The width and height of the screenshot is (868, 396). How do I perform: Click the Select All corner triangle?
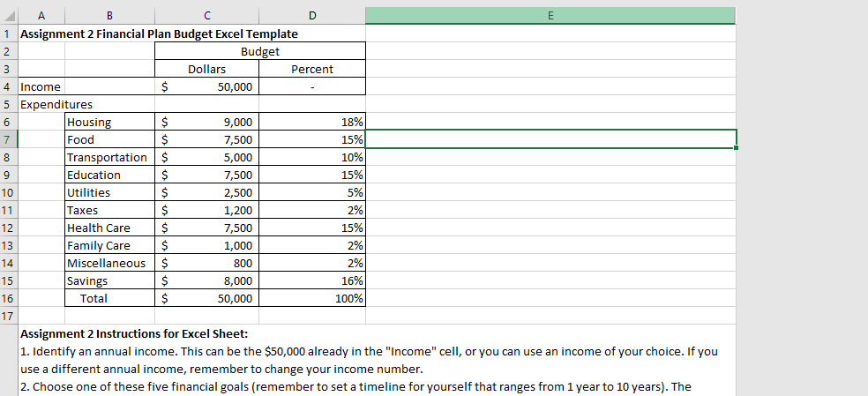10,16
